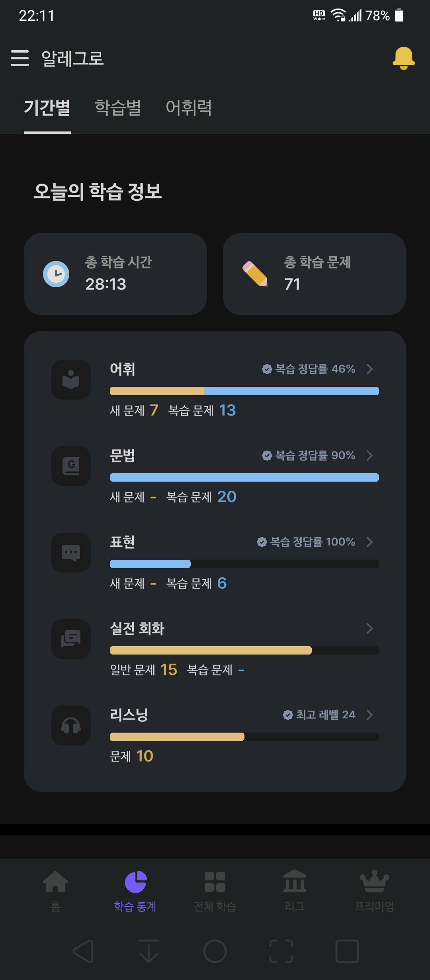Expand 실전 회화 chevron arrow
430x980 pixels.
point(369,628)
